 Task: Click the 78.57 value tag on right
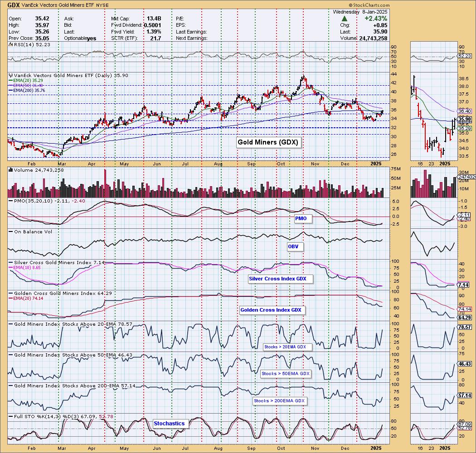[465, 328]
